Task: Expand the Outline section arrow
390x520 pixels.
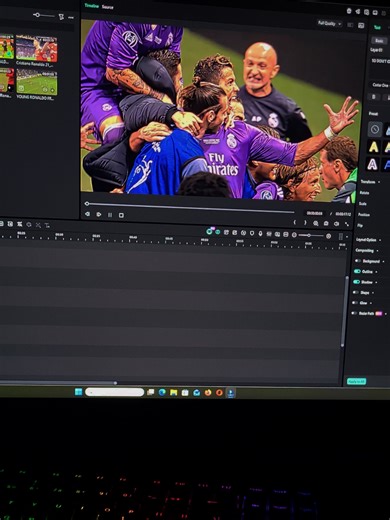Action: coord(377,272)
